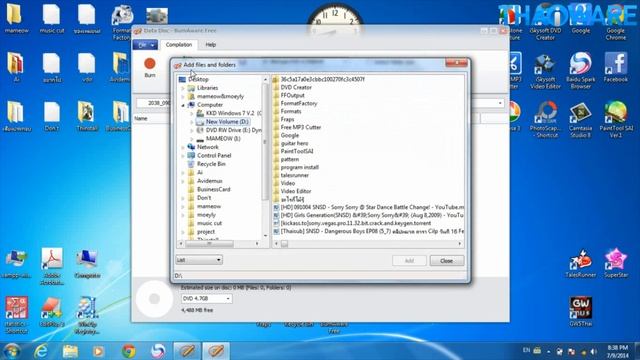The width and height of the screenshot is (640, 360).
Task: Open Windows Media Player from taskbar
Action: click(x=98, y=351)
